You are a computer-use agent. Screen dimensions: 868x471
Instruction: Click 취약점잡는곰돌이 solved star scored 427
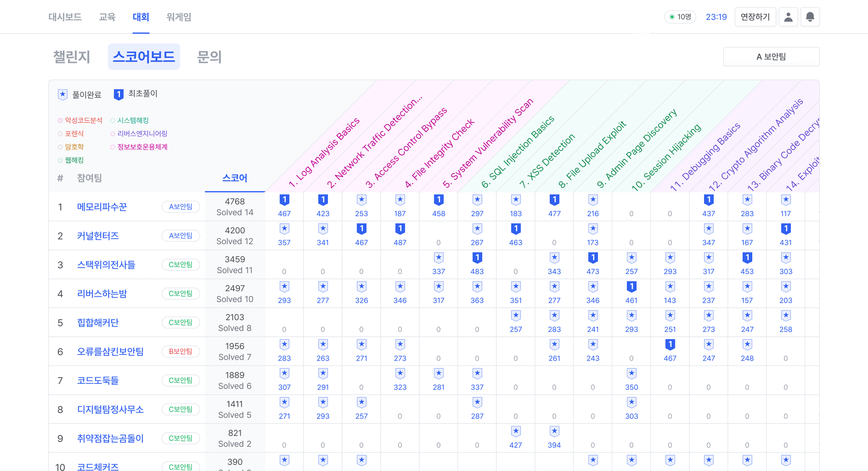(516, 432)
